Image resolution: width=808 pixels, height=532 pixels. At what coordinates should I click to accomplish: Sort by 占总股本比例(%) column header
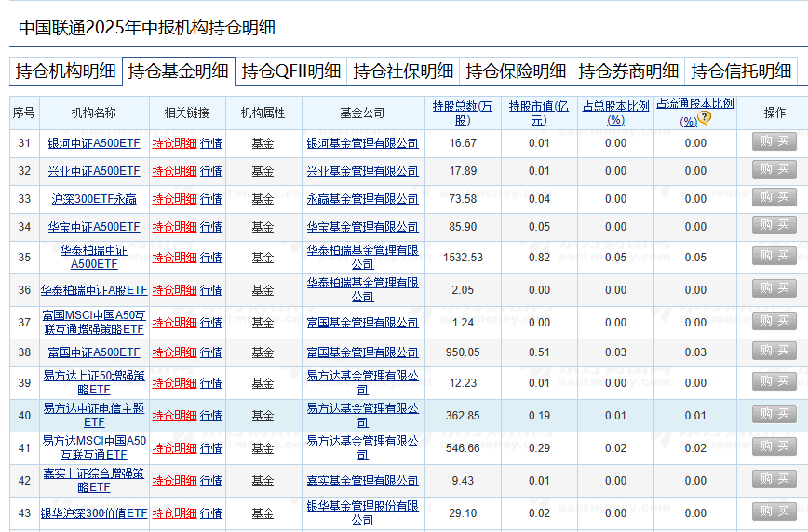coord(616,113)
